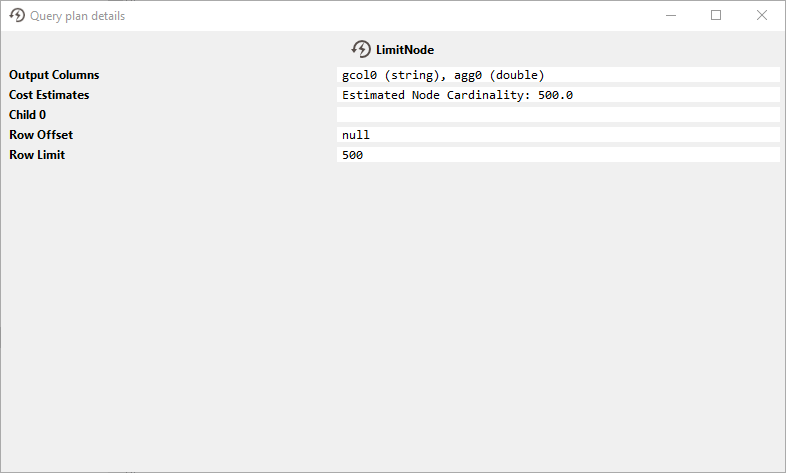Image resolution: width=786 pixels, height=473 pixels.
Task: Select the Child 0 property label
Action: coord(28,115)
